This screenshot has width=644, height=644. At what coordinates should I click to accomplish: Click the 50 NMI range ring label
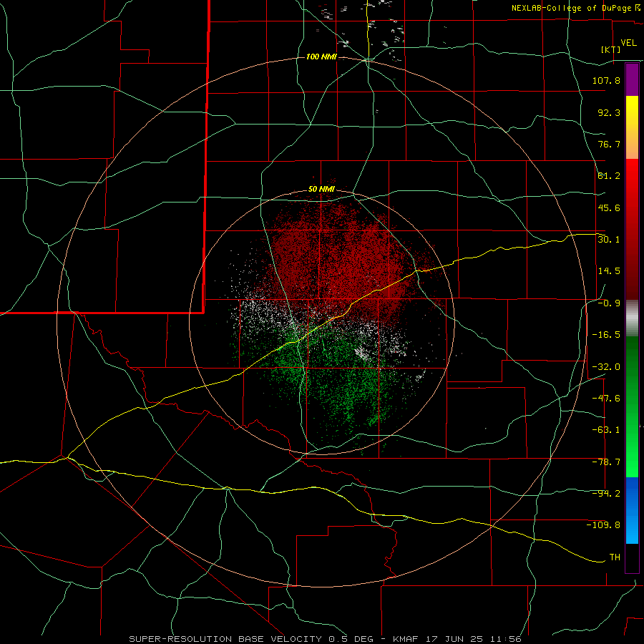coord(321,190)
